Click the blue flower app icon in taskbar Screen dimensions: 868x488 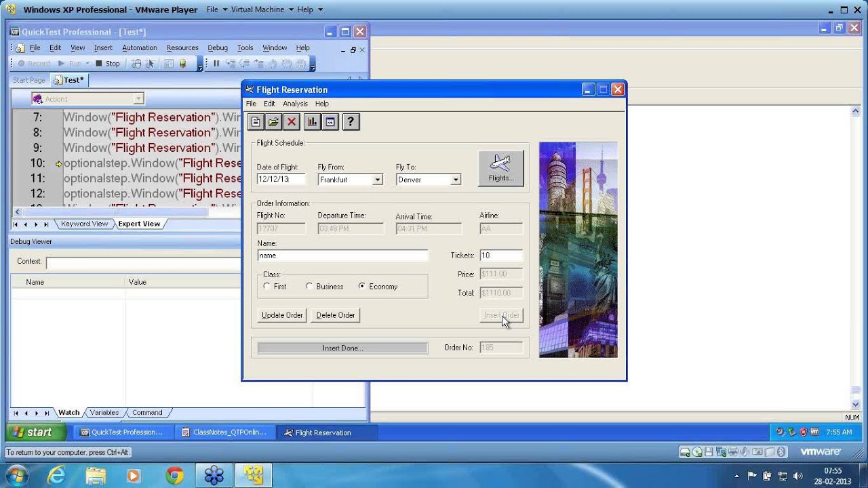click(x=214, y=476)
